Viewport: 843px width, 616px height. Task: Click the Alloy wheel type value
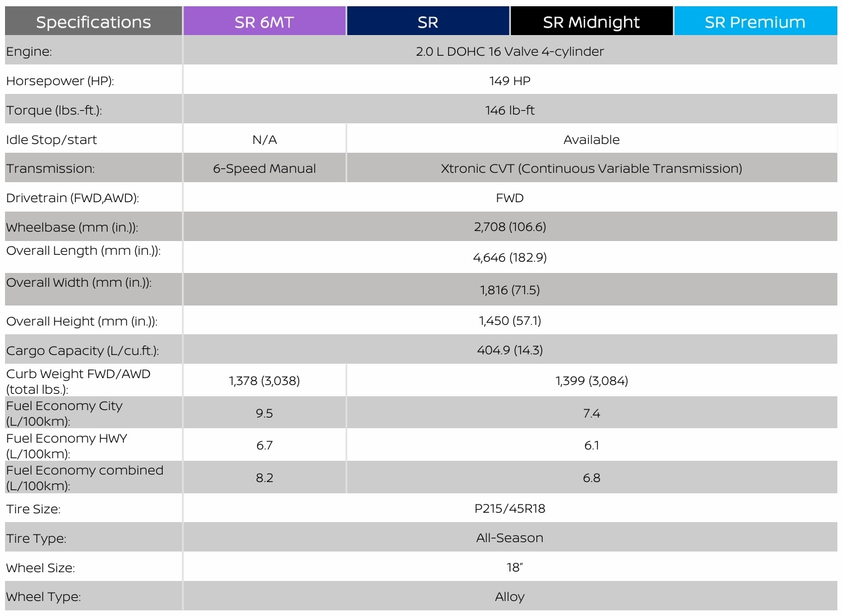coord(509,597)
